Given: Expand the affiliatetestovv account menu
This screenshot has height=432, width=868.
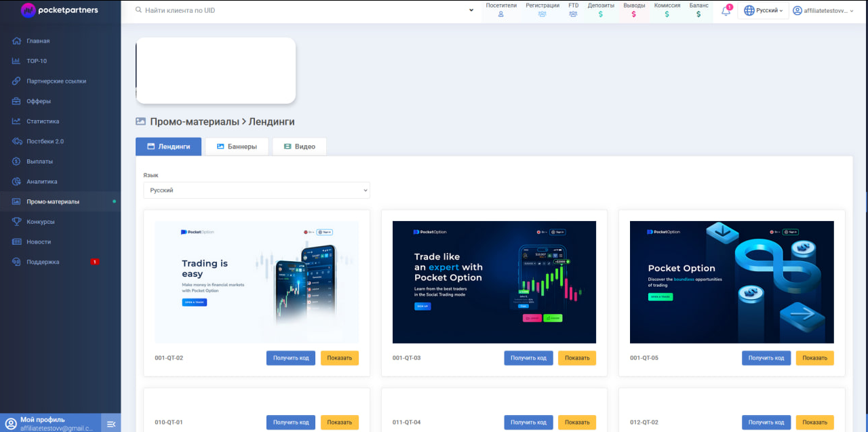Looking at the screenshot, I should pos(823,11).
